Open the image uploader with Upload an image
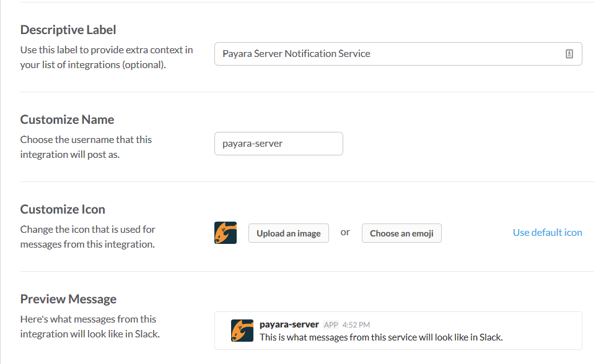The width and height of the screenshot is (614, 364). click(288, 233)
